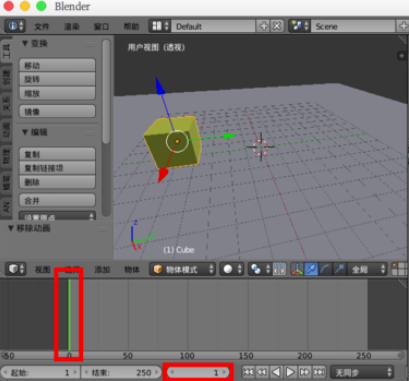Collapse the 移除动画 operator panel
The image size is (409, 381).
[10, 228]
